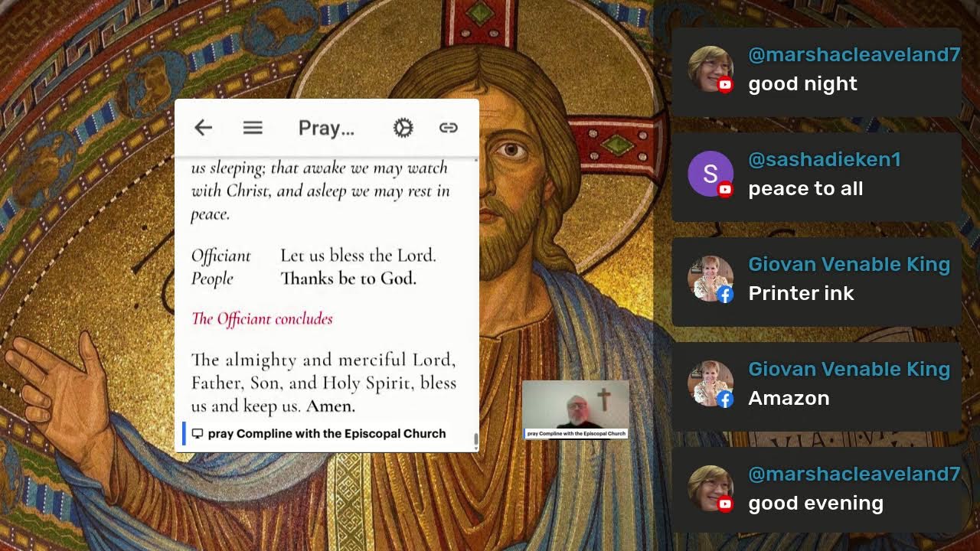
Task: Open the hamburger menu in the prayer app
Action: pos(253,128)
